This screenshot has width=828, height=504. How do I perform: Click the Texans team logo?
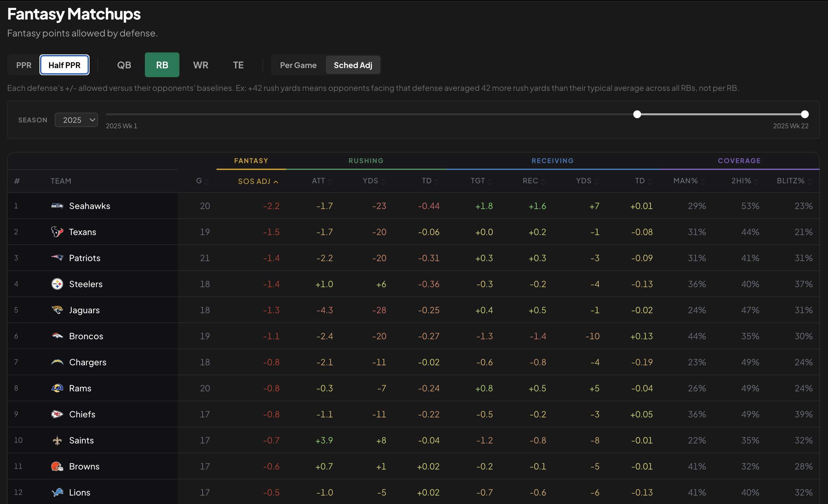[x=57, y=232]
